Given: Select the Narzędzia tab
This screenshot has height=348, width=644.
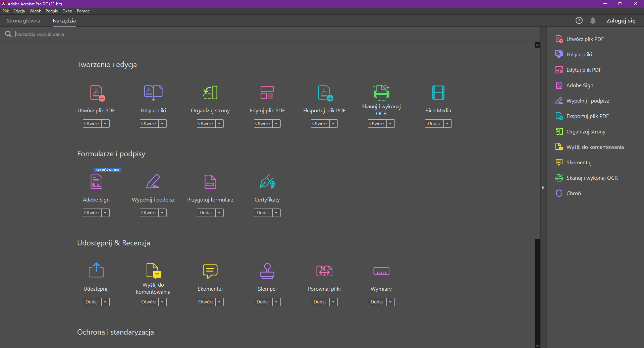Looking at the screenshot, I should 64,21.
